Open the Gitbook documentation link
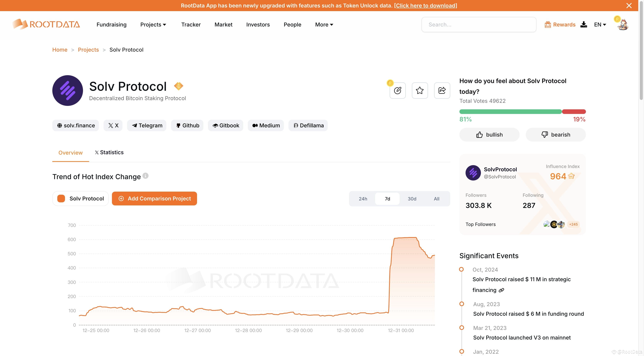644x356 pixels. [x=225, y=125]
